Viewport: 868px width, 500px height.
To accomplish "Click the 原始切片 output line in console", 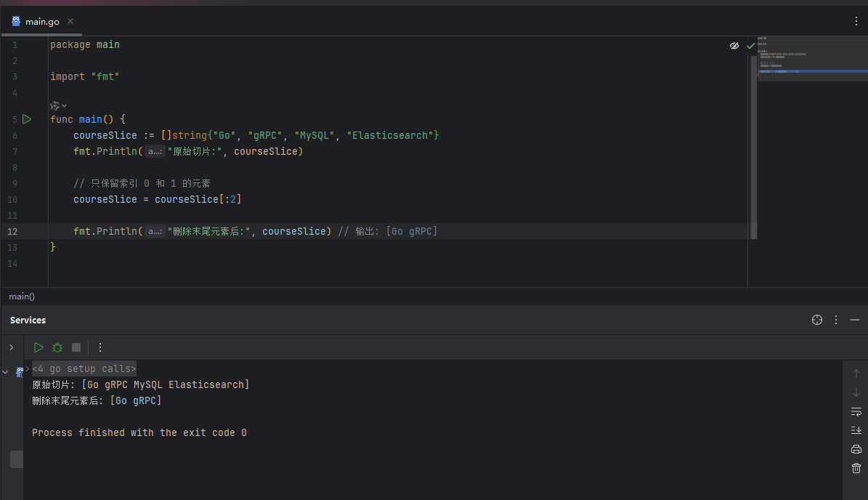I will [141, 384].
